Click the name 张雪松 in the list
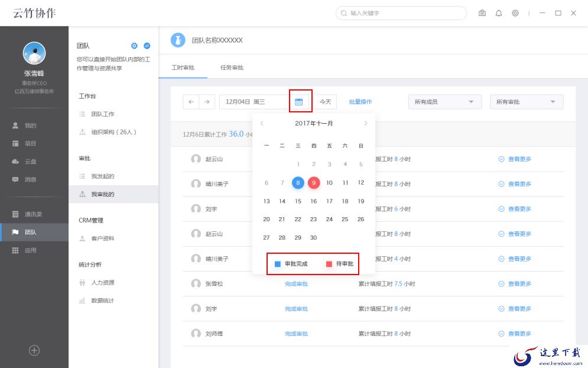 coord(214,284)
